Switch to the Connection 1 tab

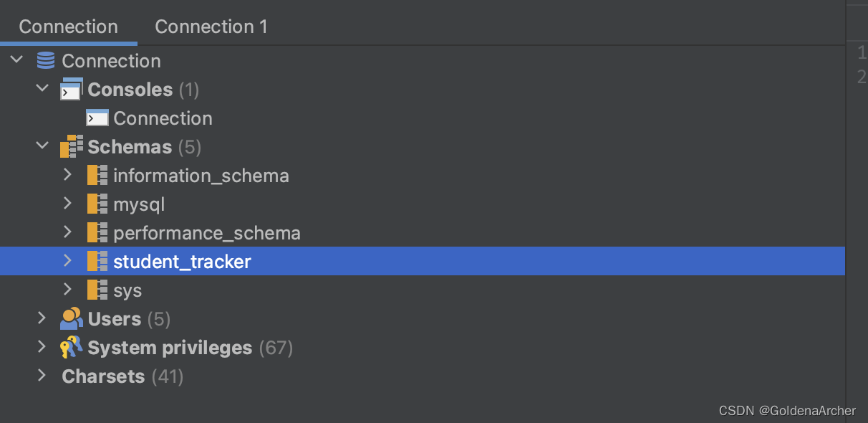pos(211,26)
